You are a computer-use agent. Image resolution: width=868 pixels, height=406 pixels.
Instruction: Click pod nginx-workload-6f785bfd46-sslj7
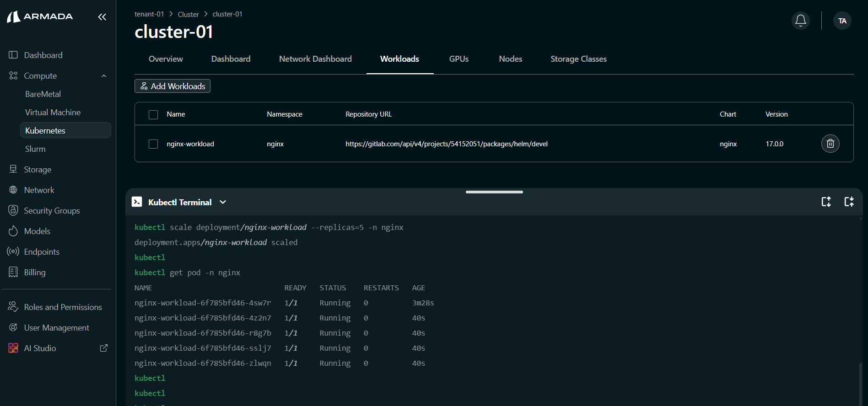tap(203, 348)
